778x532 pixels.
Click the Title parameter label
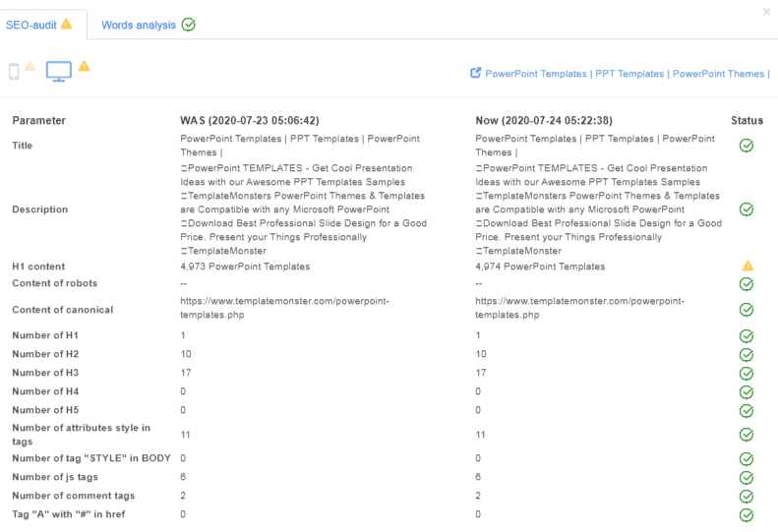pos(23,146)
